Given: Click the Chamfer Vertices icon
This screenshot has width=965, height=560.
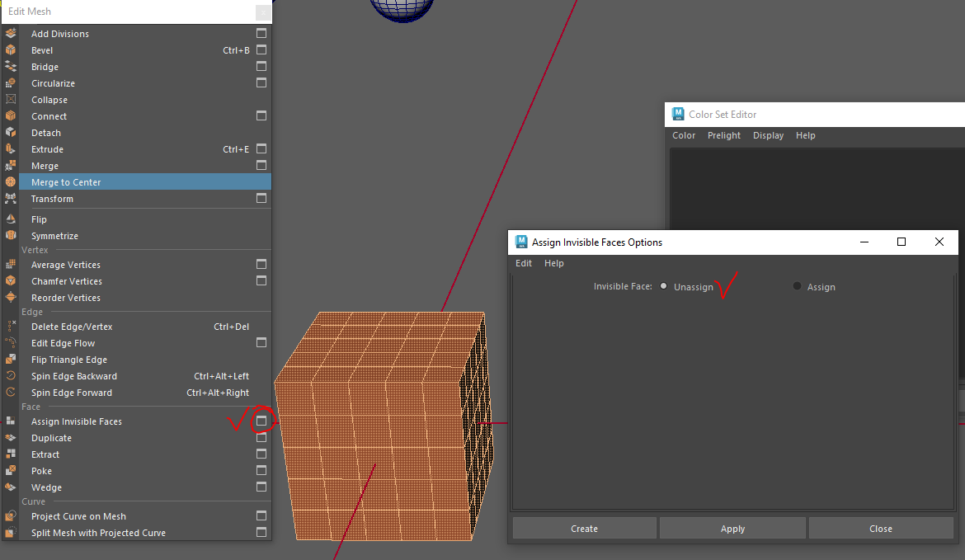Looking at the screenshot, I should click(x=11, y=281).
